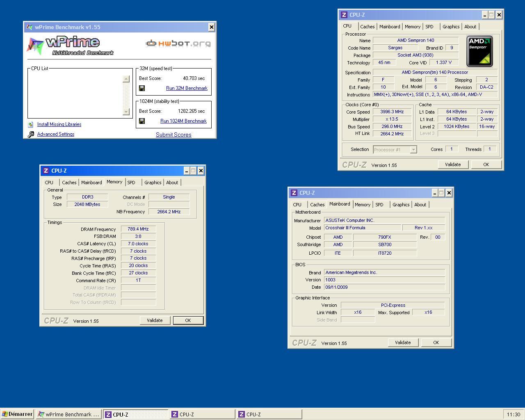Click the 1024M best score 1282.265 sec

click(191, 111)
